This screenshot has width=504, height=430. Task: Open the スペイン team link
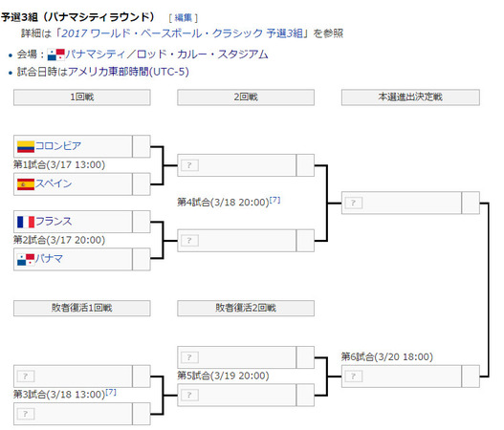point(54,184)
